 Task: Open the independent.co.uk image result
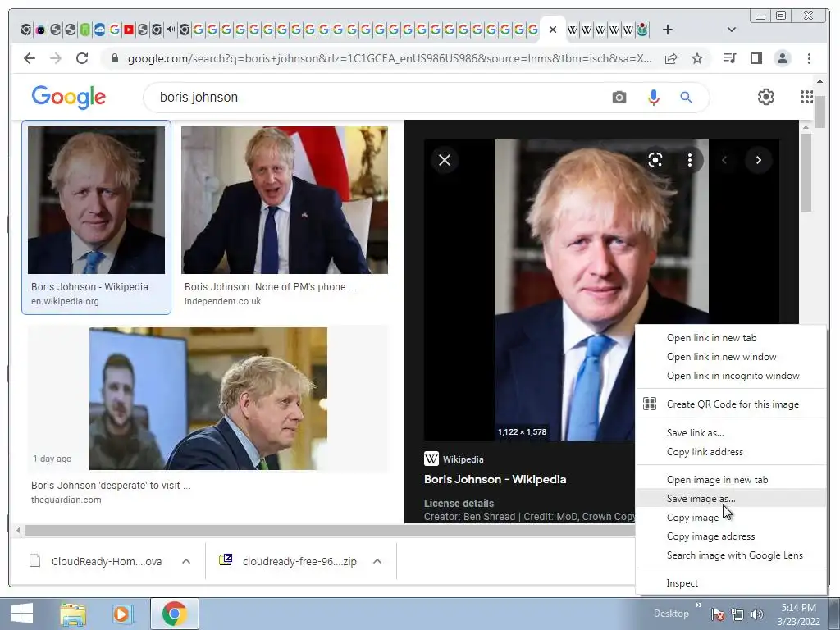[x=285, y=200]
